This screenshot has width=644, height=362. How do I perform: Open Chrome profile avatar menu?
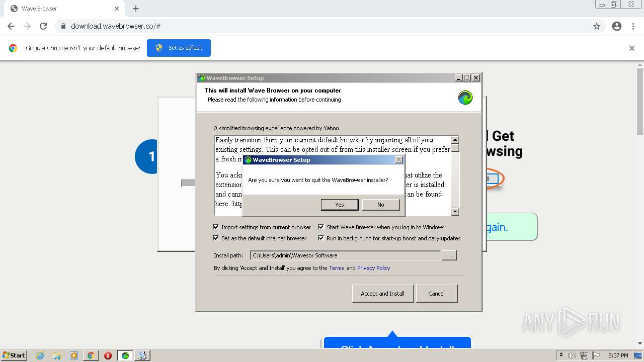click(617, 26)
